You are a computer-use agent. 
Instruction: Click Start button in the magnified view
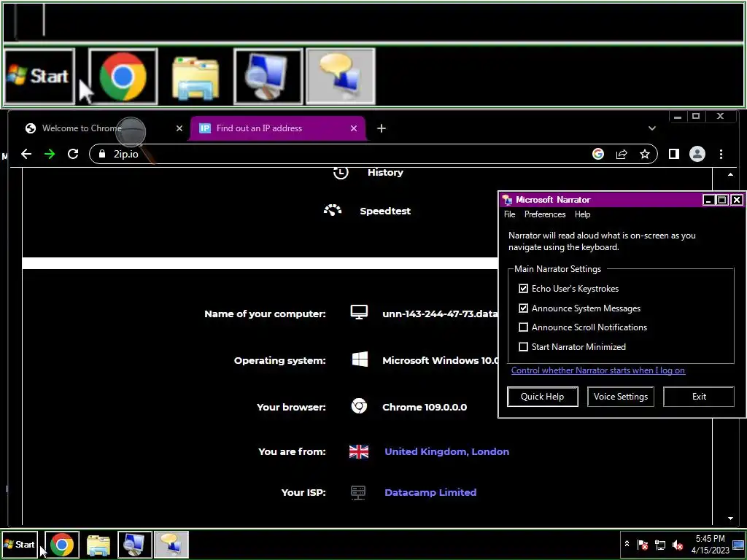pos(39,76)
